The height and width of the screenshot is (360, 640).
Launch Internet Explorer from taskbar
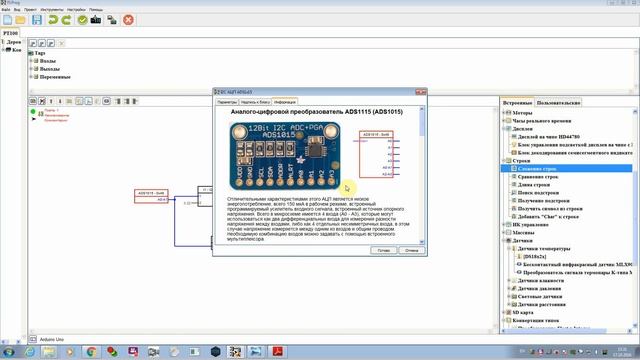pyautogui.click(x=29, y=352)
